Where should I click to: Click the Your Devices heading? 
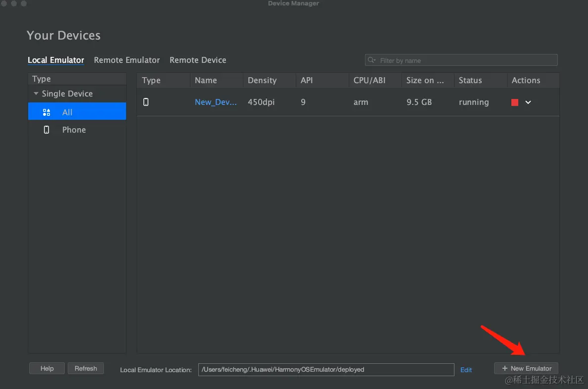point(63,35)
